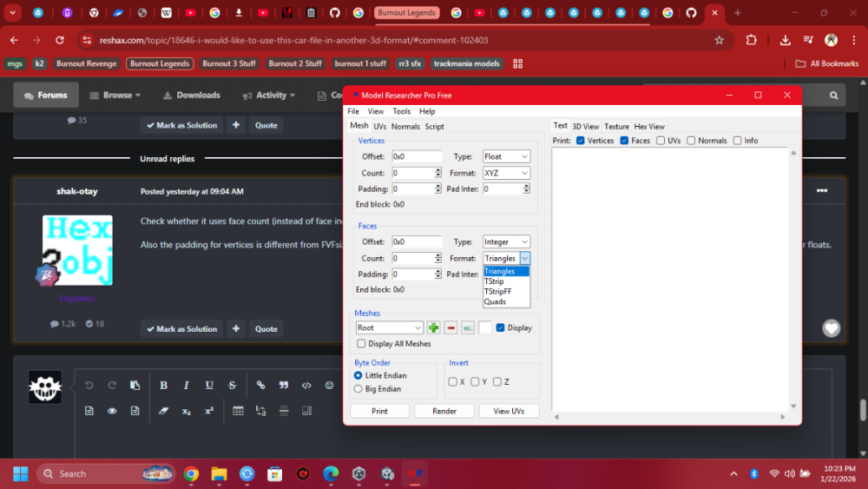React to shak-otay post with heart
The width and height of the screenshot is (868, 489).
coord(831,328)
